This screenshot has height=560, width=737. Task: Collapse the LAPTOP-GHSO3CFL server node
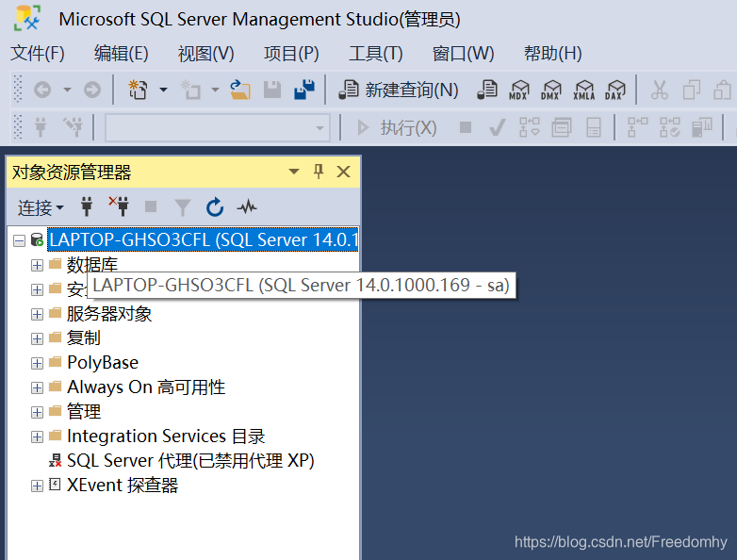point(19,240)
